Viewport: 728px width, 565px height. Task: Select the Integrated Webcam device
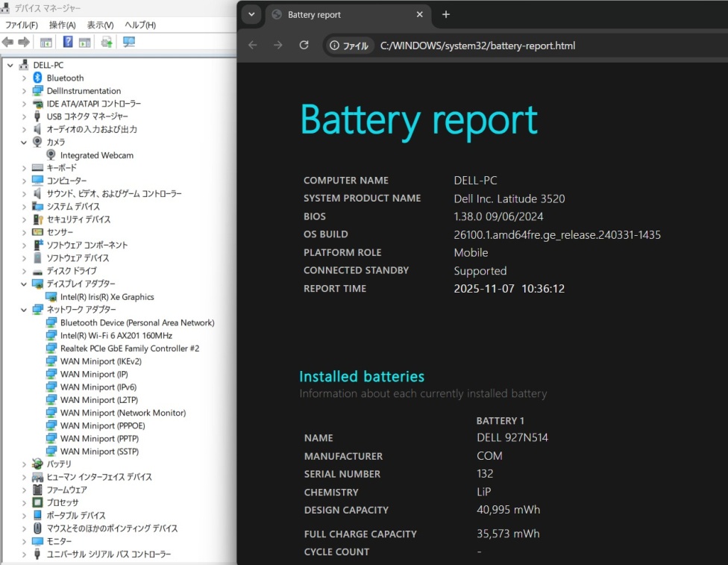(x=96, y=155)
